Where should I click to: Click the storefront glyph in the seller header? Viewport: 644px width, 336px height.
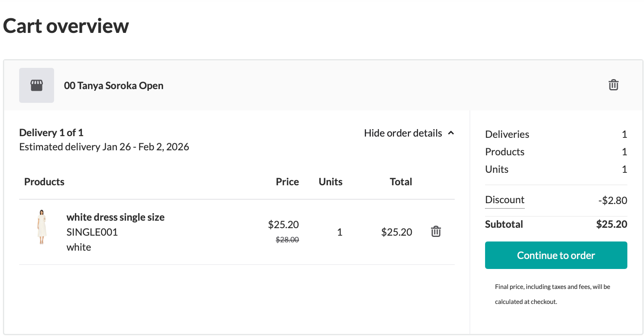point(36,85)
